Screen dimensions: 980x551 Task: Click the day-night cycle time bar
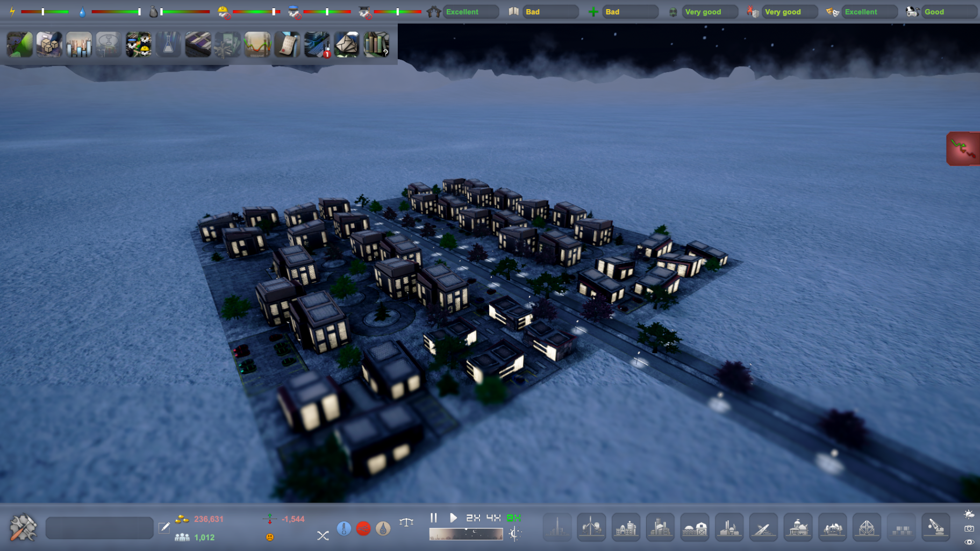click(466, 534)
